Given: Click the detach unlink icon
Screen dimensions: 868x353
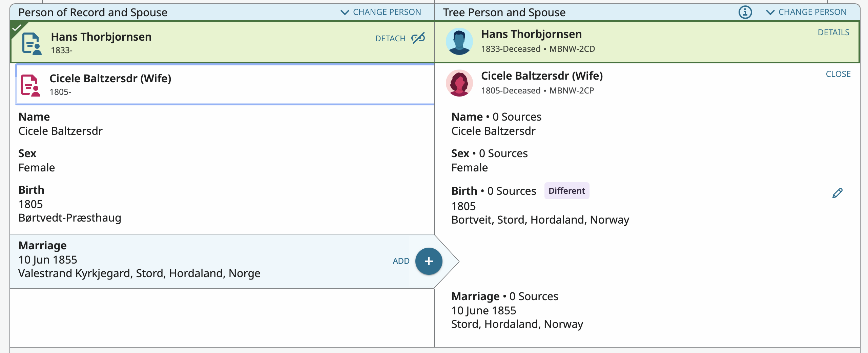Looking at the screenshot, I should [418, 38].
